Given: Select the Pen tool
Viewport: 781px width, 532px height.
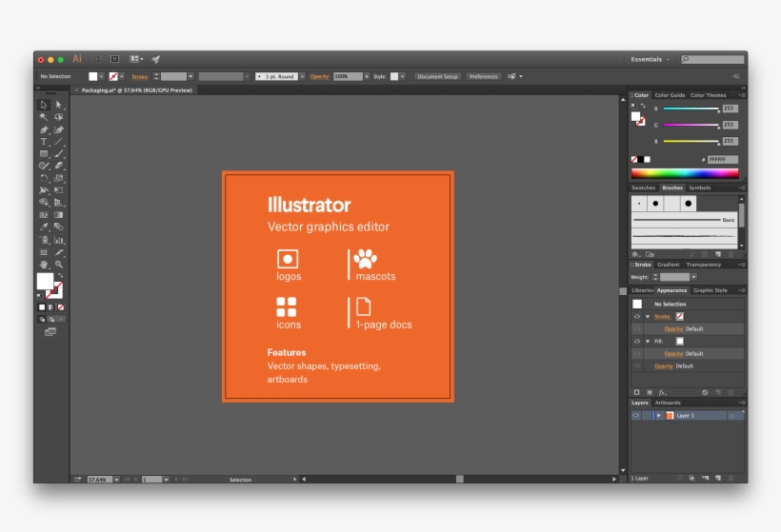Looking at the screenshot, I should pos(44,129).
